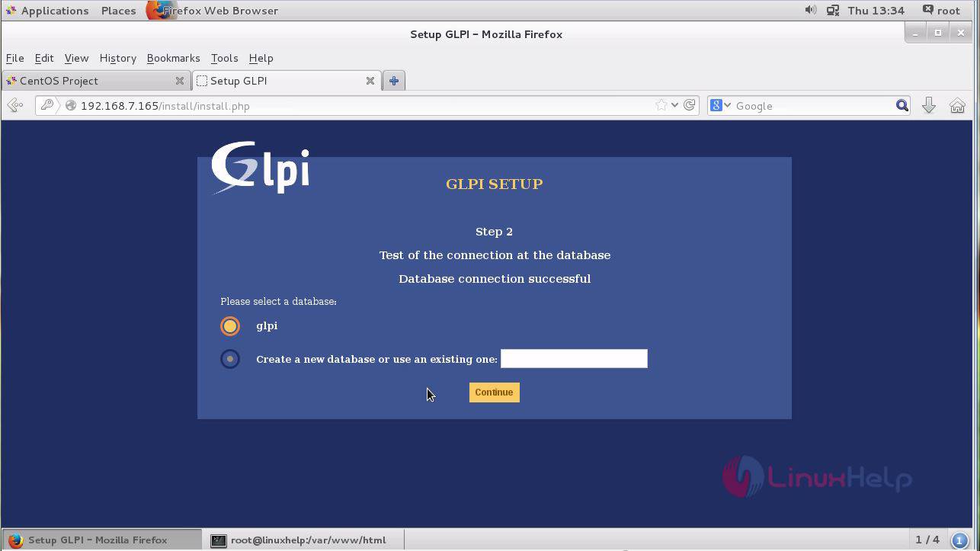Viewport: 980px width, 551px height.
Task: Click the search magnifier icon
Action: coord(902,106)
